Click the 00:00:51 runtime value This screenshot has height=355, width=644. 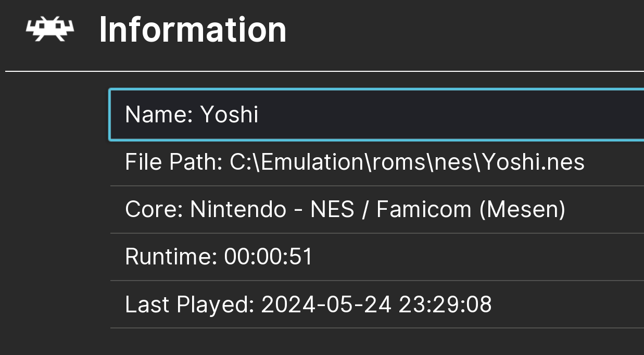pos(268,257)
